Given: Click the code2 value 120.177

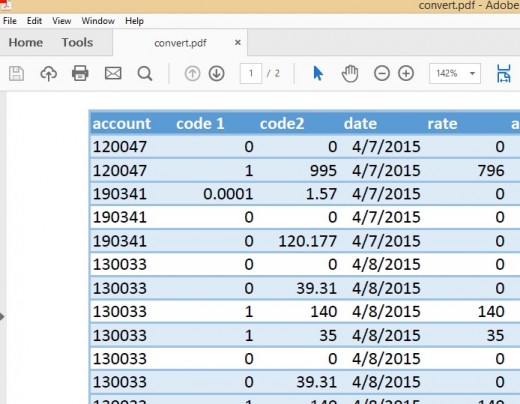Looking at the screenshot, I should click(x=308, y=241).
